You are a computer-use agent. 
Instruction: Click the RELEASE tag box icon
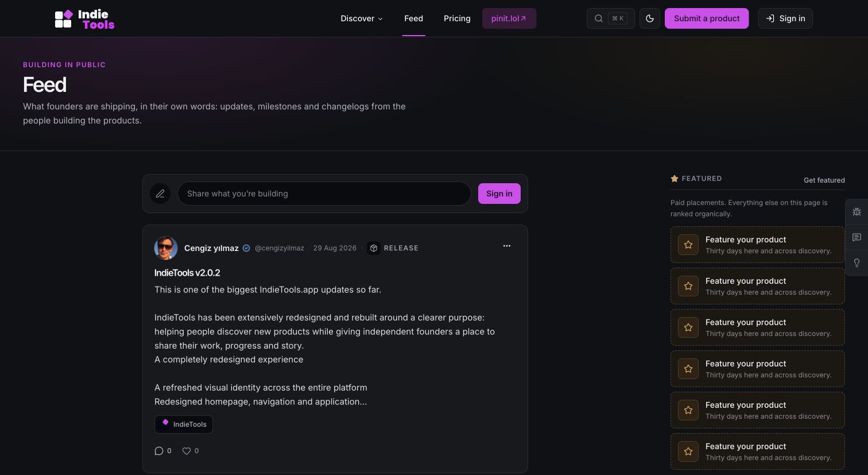click(374, 248)
